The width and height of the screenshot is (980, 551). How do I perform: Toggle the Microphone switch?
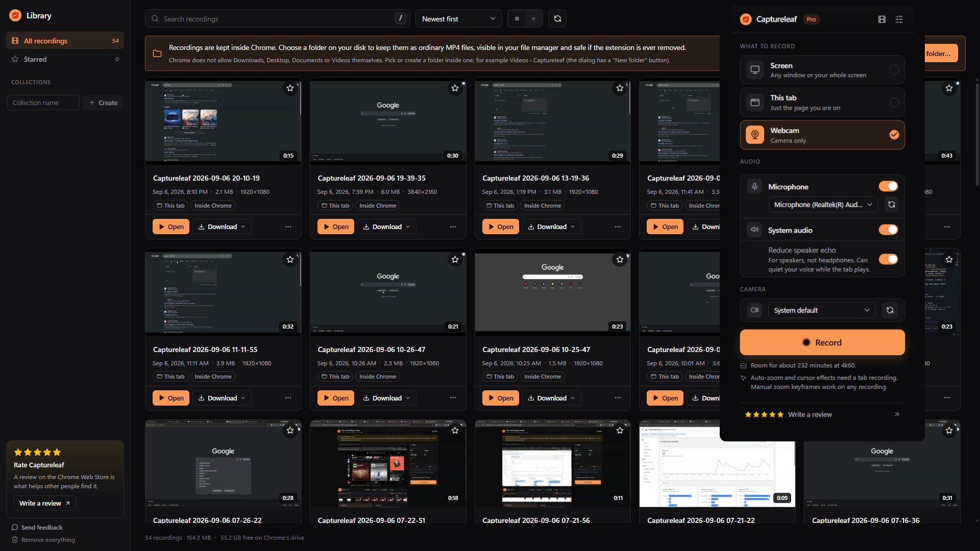tap(888, 186)
